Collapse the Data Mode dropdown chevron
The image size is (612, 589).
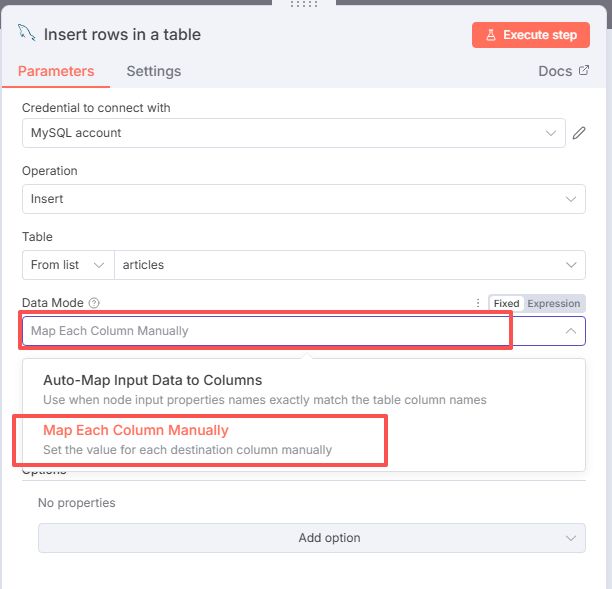click(x=571, y=331)
